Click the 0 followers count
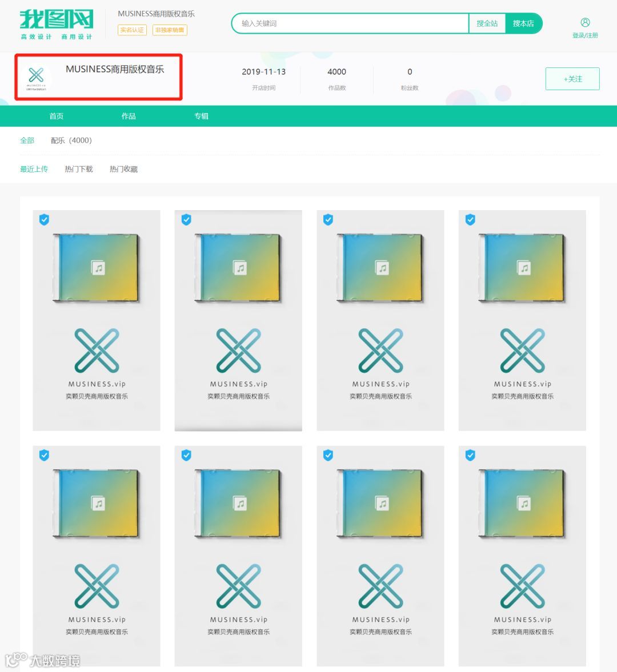Image resolution: width=617 pixels, height=672 pixels. (410, 71)
